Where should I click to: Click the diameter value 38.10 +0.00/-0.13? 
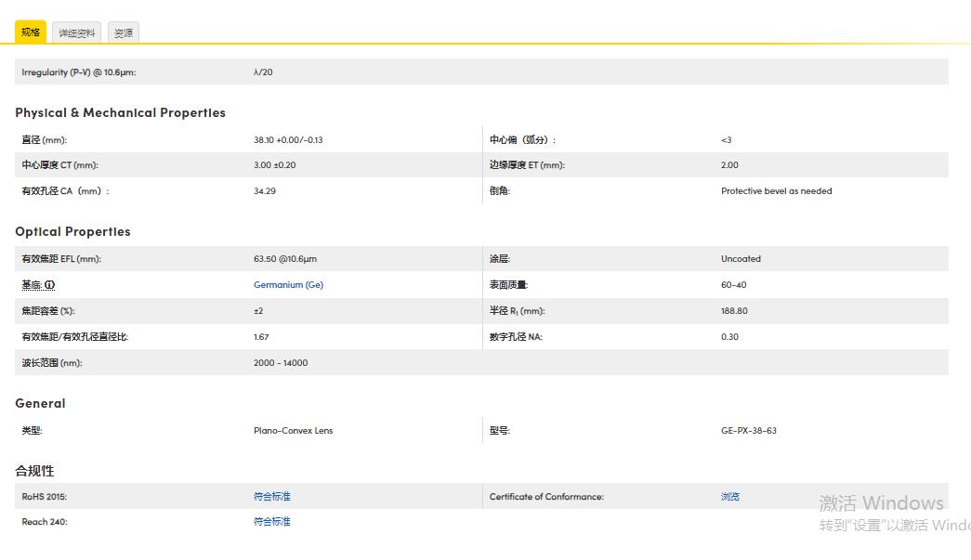click(288, 140)
